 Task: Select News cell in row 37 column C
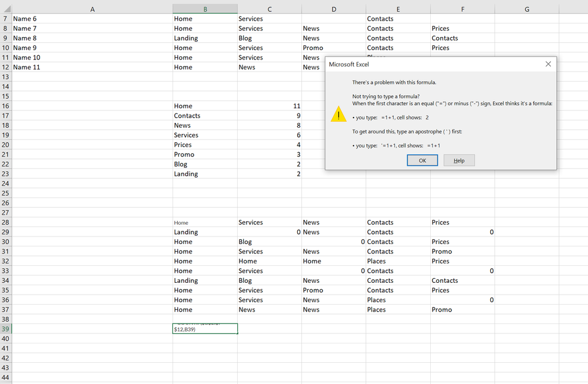pyautogui.click(x=270, y=310)
